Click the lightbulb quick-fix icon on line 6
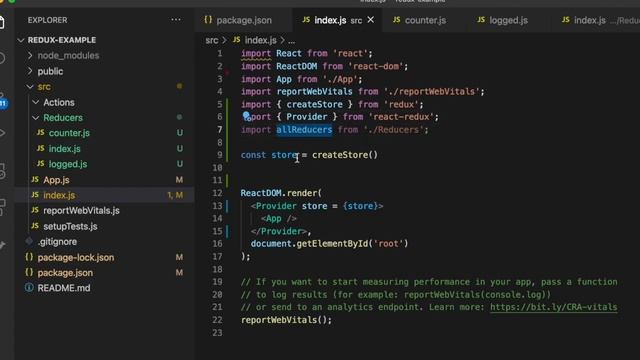The image size is (640, 360). pyautogui.click(x=246, y=116)
